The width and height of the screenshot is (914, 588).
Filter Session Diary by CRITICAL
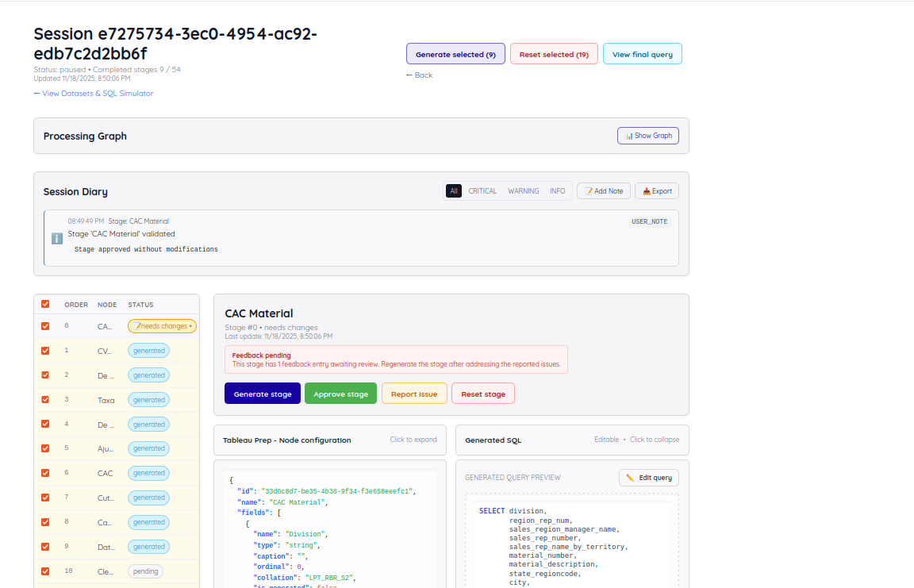click(x=482, y=191)
